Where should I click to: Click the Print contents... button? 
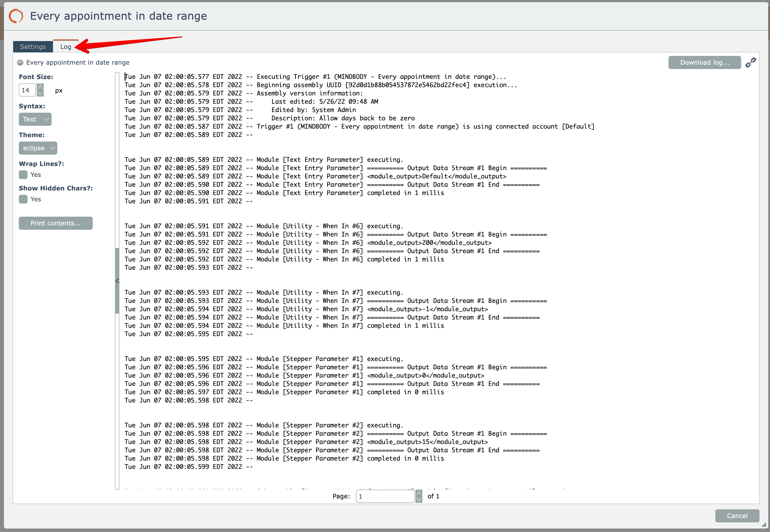55,223
